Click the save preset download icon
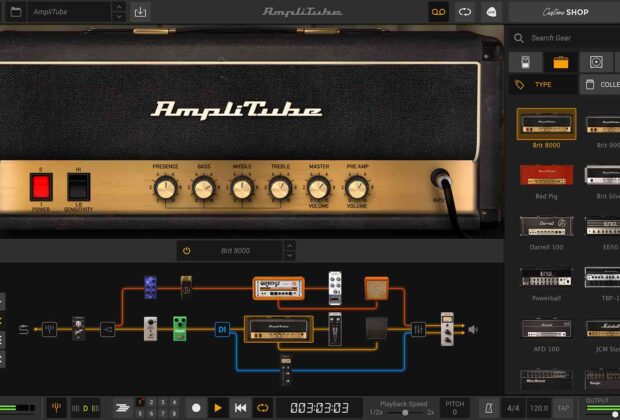Image resolution: width=620 pixels, height=420 pixels. click(140, 12)
